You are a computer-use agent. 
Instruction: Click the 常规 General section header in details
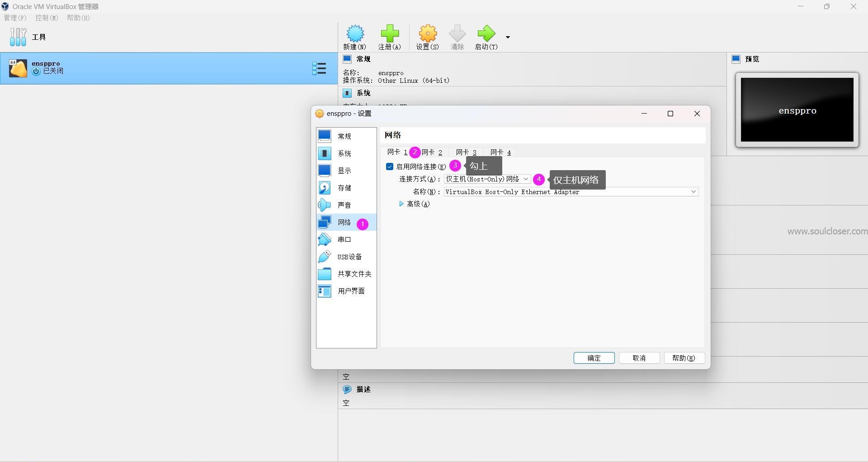[363, 59]
